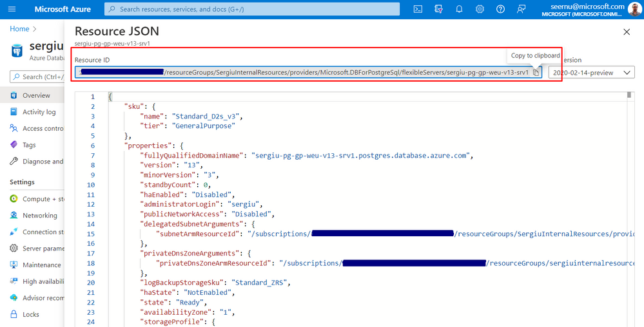Click the Networking icon

pyautogui.click(x=14, y=216)
